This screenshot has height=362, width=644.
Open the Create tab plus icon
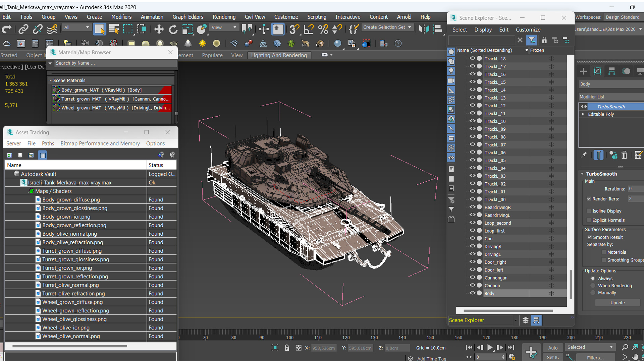[583, 71]
